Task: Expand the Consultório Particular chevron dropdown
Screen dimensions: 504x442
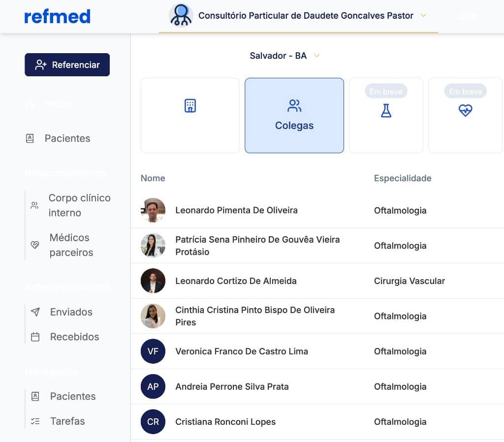Action: pyautogui.click(x=423, y=15)
